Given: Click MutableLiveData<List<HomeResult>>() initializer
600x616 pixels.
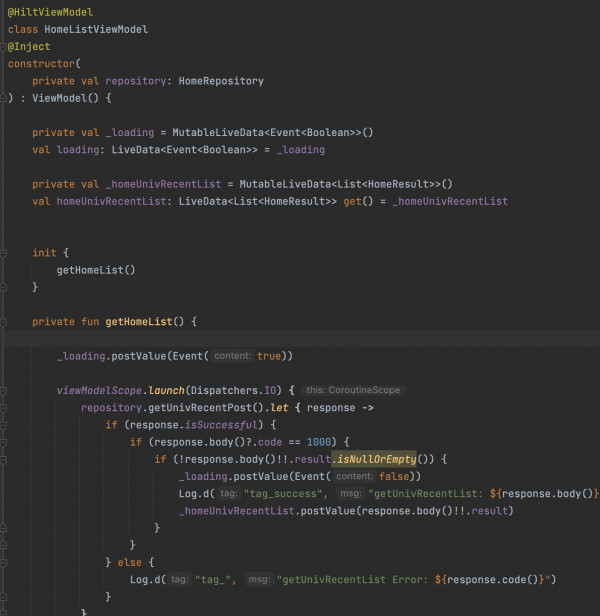Looking at the screenshot, I should [x=346, y=184].
